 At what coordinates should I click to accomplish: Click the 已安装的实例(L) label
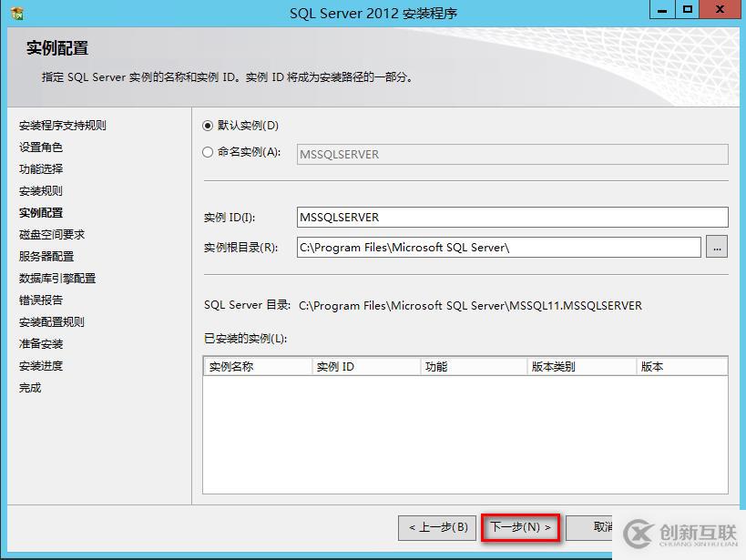pos(246,339)
